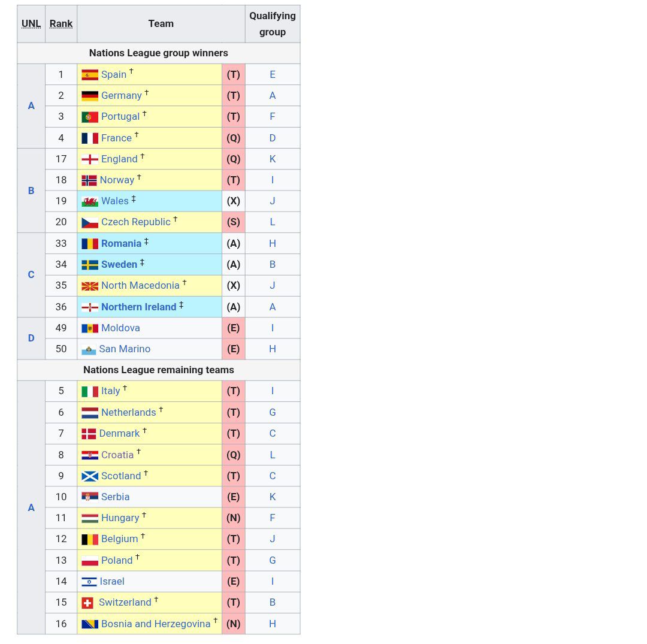Click the Switzerland flag icon
Screen dimensions: 647x644
pos(87,602)
